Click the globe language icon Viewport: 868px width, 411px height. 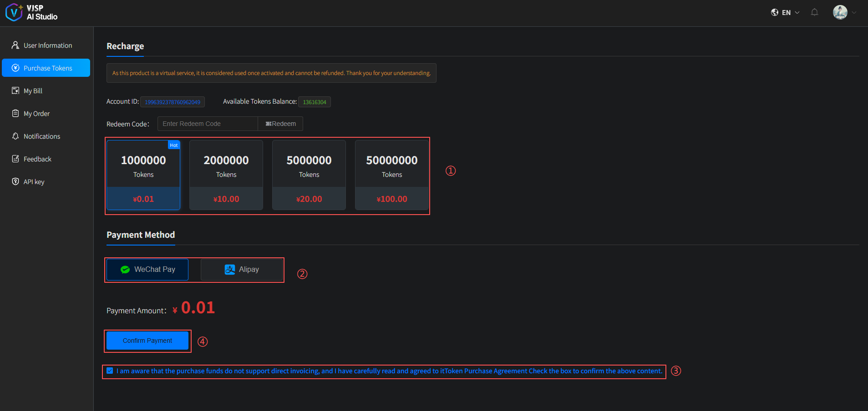(774, 12)
